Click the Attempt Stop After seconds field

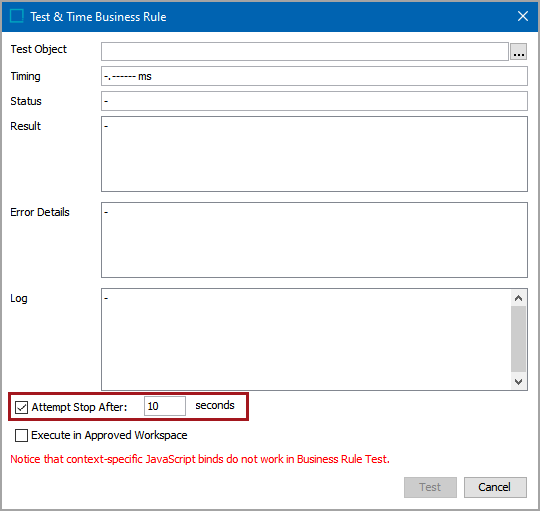(x=165, y=406)
